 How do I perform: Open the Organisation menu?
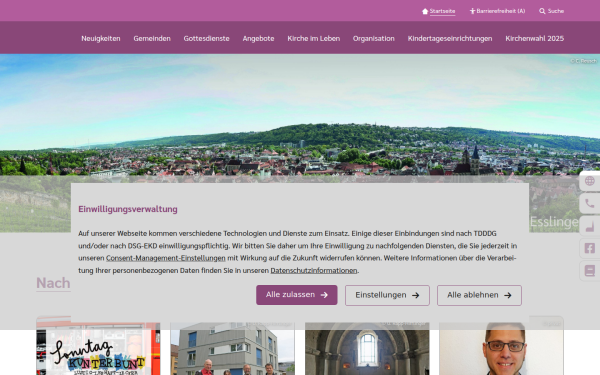(x=373, y=38)
